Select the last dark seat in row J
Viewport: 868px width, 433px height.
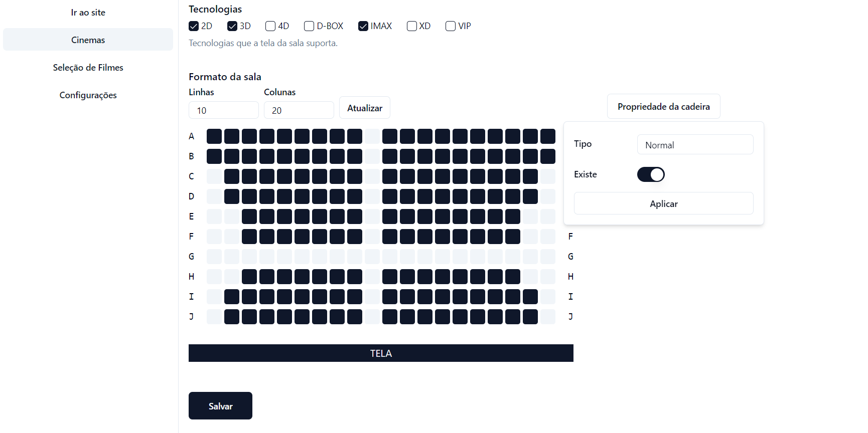point(530,317)
